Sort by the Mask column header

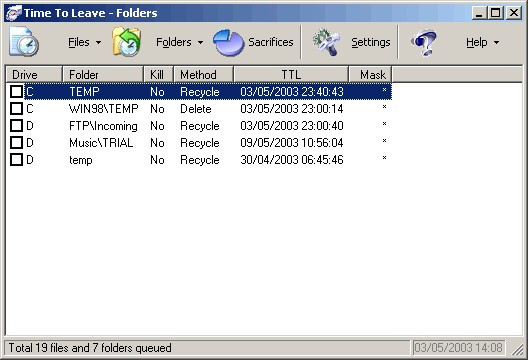point(370,74)
